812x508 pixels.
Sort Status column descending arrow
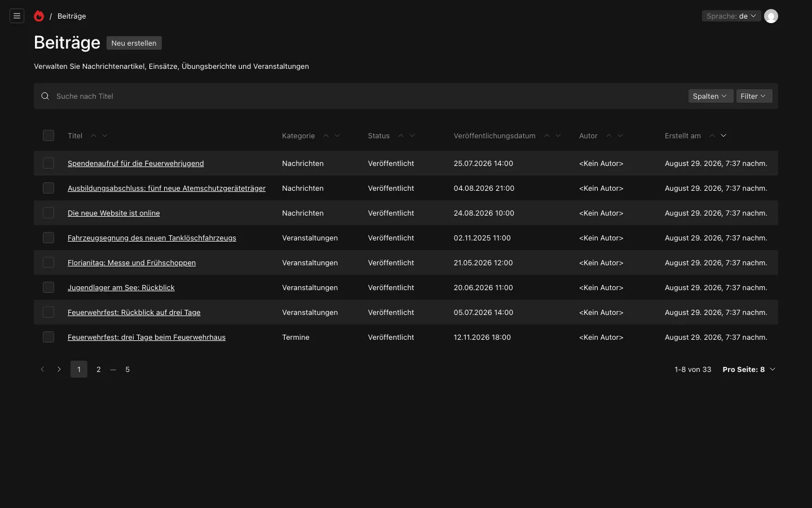pyautogui.click(x=412, y=135)
